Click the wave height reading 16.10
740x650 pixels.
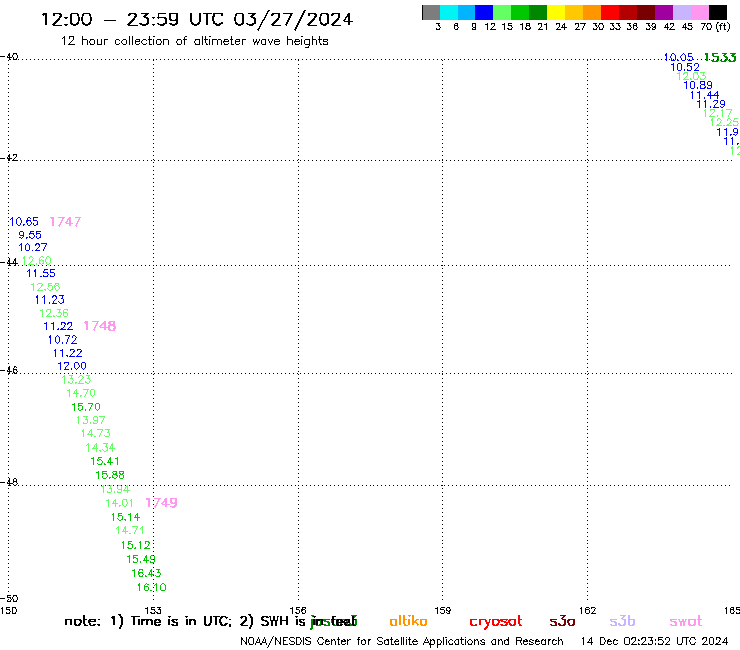[151, 588]
